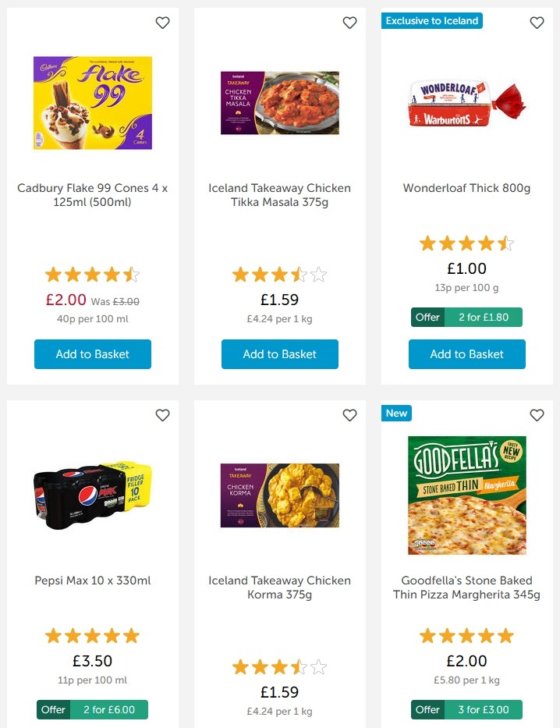Click the wishlist heart on Wonderloaf Thick 800g
Image resolution: width=560 pixels, height=728 pixels.
[537, 23]
